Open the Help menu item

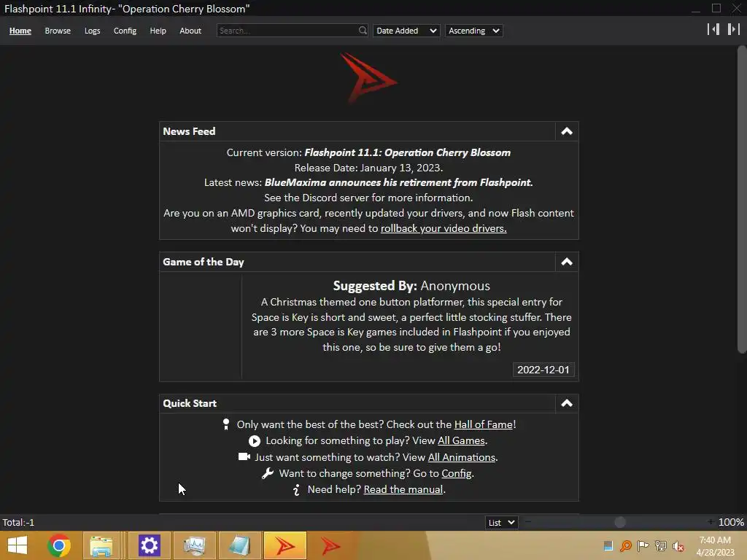158,31
